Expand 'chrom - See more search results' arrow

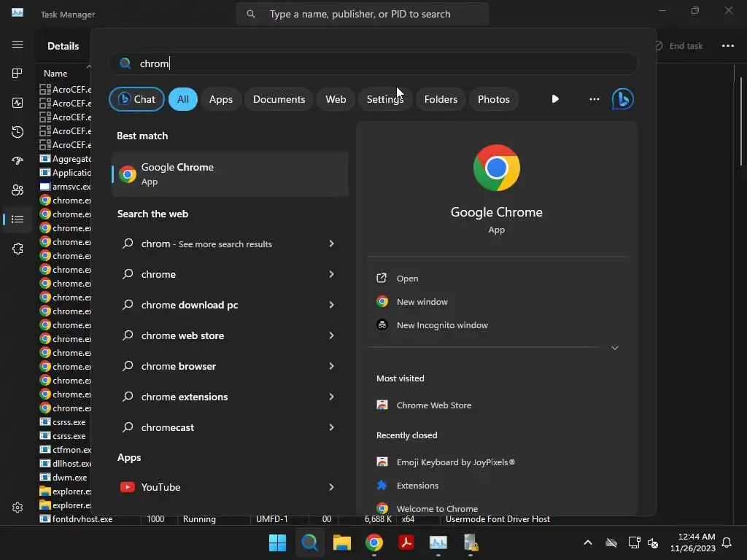(x=332, y=244)
